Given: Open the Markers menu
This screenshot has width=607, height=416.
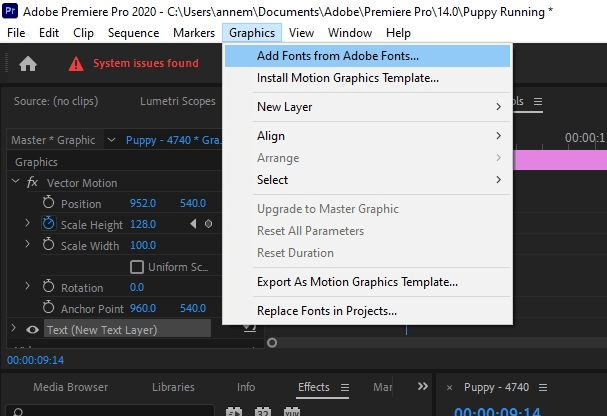Looking at the screenshot, I should 194,33.
